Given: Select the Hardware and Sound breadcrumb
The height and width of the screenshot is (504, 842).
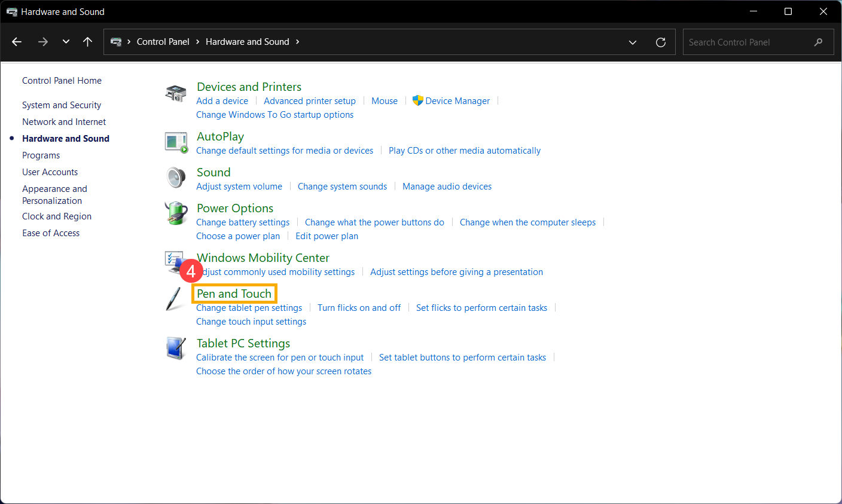Looking at the screenshot, I should (x=248, y=42).
